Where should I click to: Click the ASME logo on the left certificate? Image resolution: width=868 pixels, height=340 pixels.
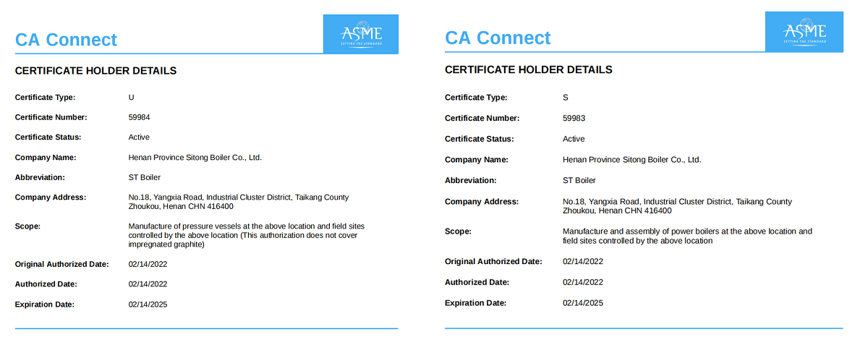click(x=360, y=34)
